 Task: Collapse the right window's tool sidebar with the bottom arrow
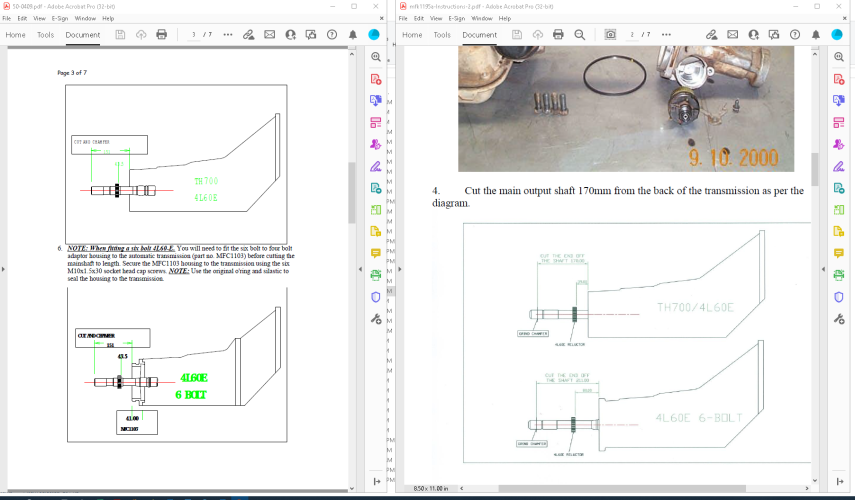[x=840, y=481]
